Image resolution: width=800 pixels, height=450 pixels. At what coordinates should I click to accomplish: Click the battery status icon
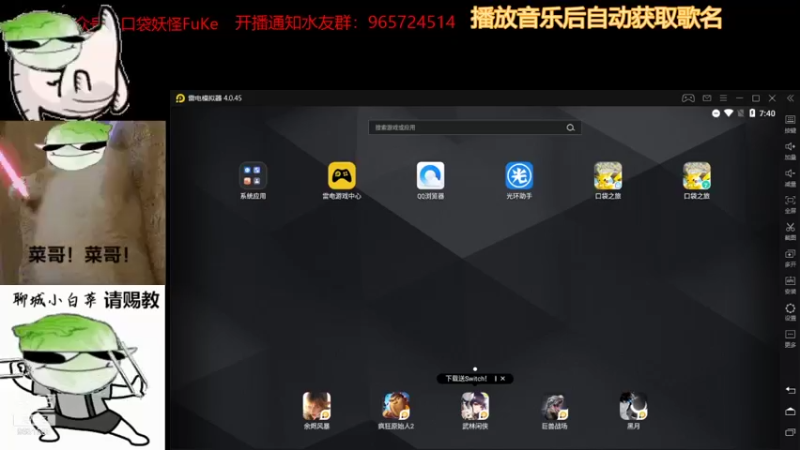pos(752,113)
